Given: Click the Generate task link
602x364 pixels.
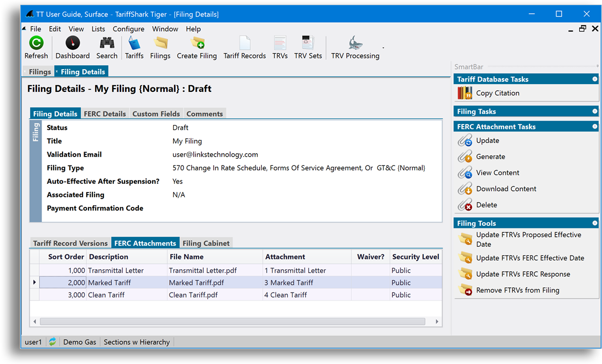Looking at the screenshot, I should (x=491, y=157).
